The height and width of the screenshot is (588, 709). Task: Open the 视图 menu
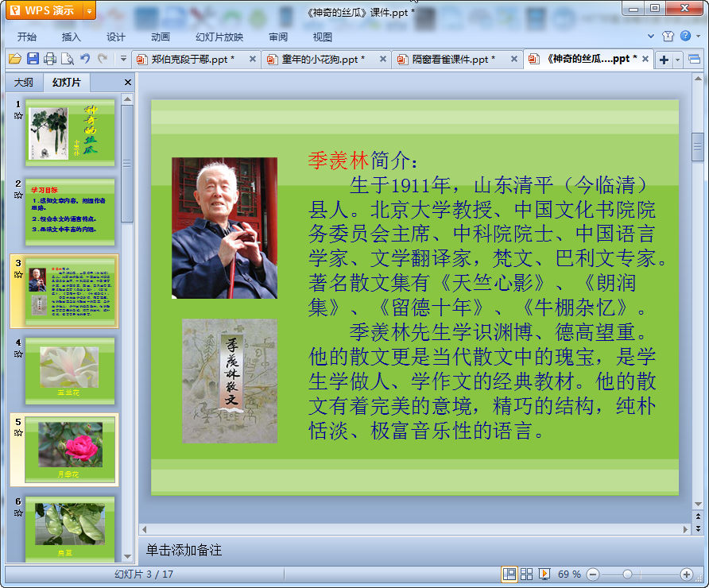point(323,37)
